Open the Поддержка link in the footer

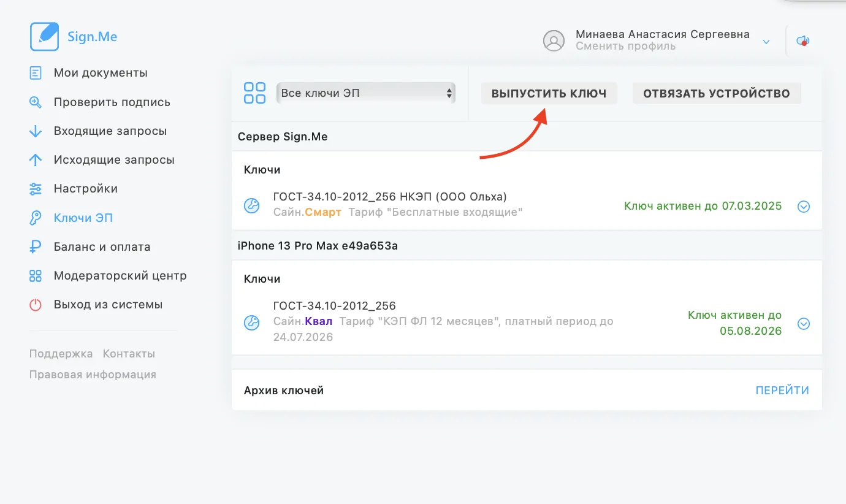(61, 354)
